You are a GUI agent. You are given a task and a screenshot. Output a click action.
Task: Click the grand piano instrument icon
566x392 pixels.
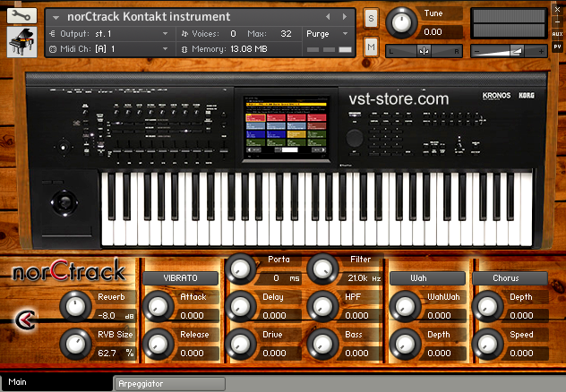point(21,41)
